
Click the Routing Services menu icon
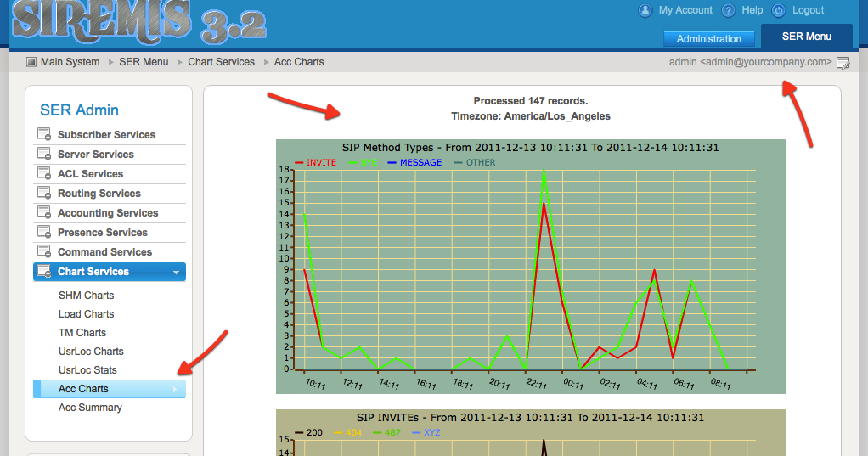pos(44,194)
